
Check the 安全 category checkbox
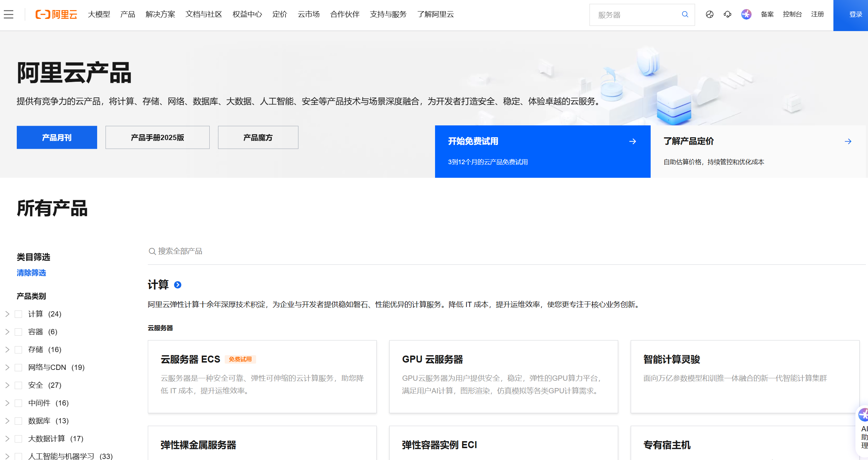[18, 385]
